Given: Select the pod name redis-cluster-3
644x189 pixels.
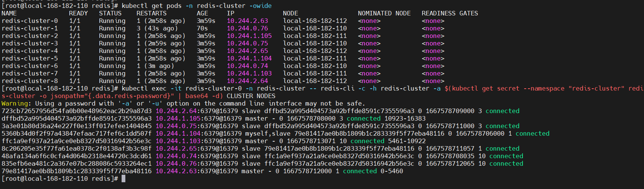Looking at the screenshot, I should pyautogui.click(x=30, y=43).
